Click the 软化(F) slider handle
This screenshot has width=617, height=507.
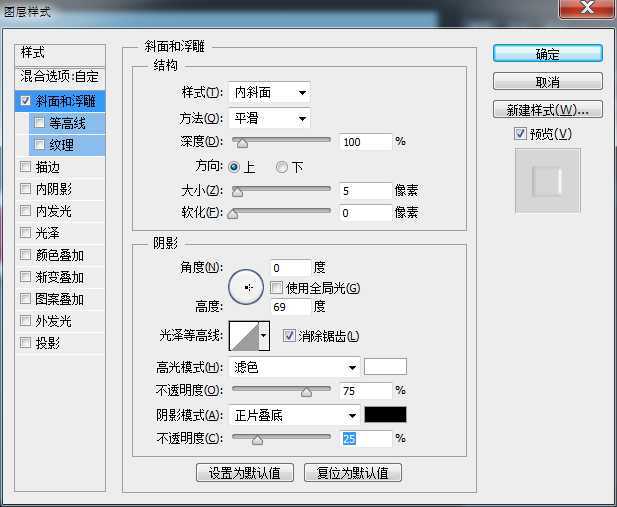[233, 214]
